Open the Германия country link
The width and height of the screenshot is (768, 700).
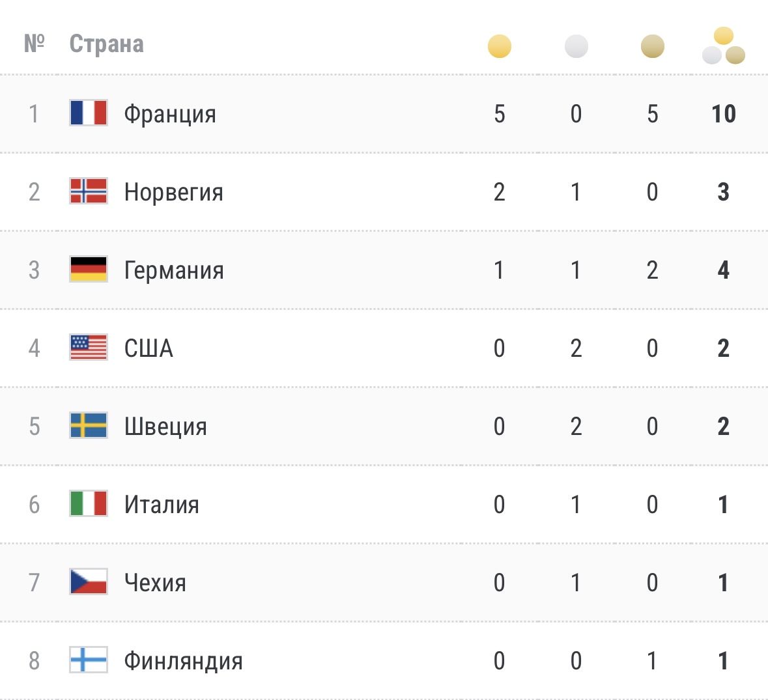point(174,270)
